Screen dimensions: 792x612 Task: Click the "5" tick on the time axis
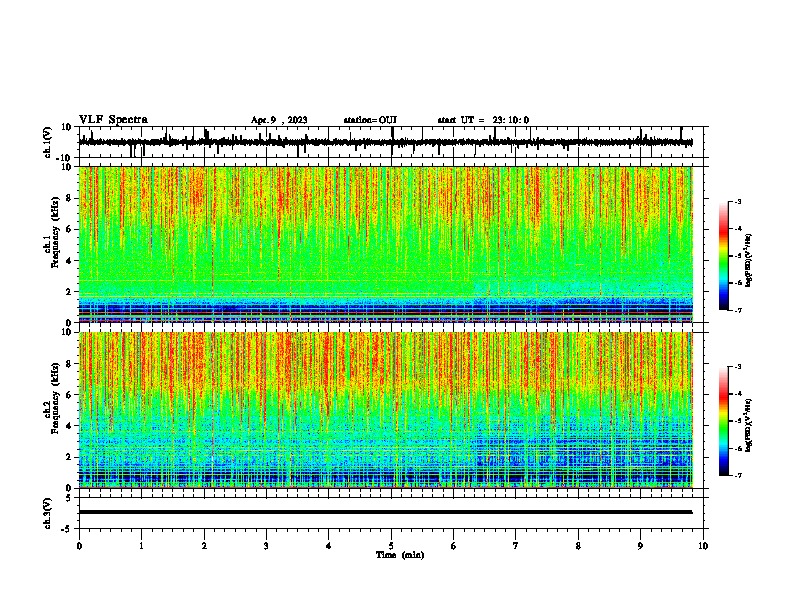point(391,546)
